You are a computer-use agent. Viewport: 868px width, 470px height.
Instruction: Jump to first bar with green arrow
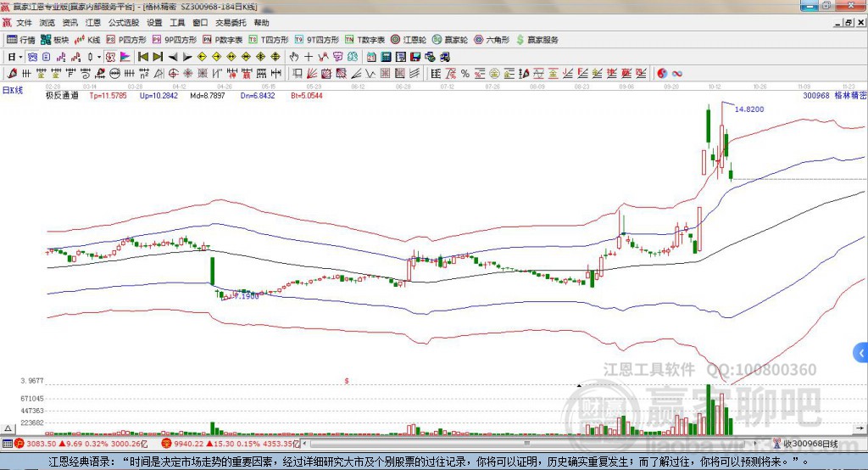click(142, 57)
